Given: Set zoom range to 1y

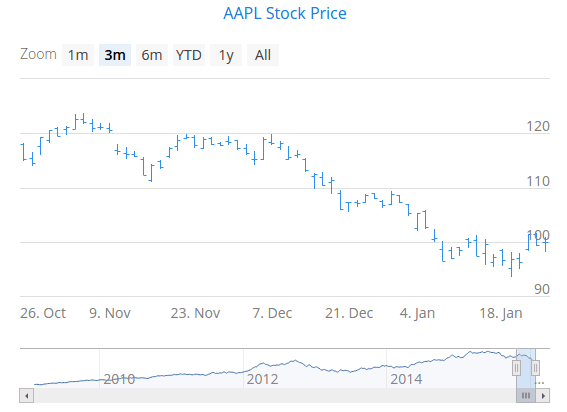Looking at the screenshot, I should point(226,55).
